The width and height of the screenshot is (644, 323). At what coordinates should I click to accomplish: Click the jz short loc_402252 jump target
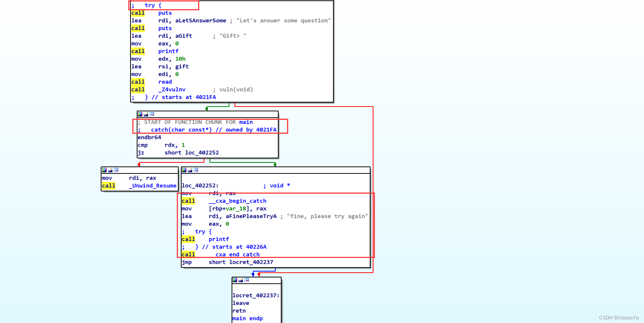[x=202, y=153]
